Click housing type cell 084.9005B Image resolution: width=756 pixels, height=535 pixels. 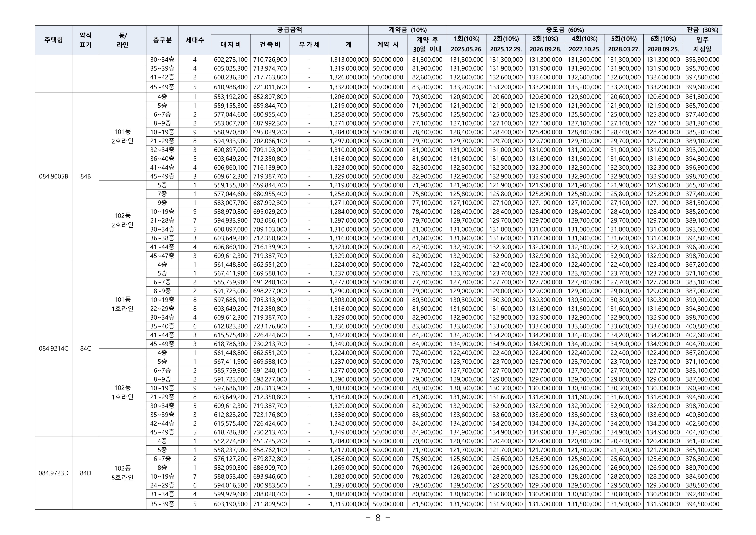(x=54, y=176)
